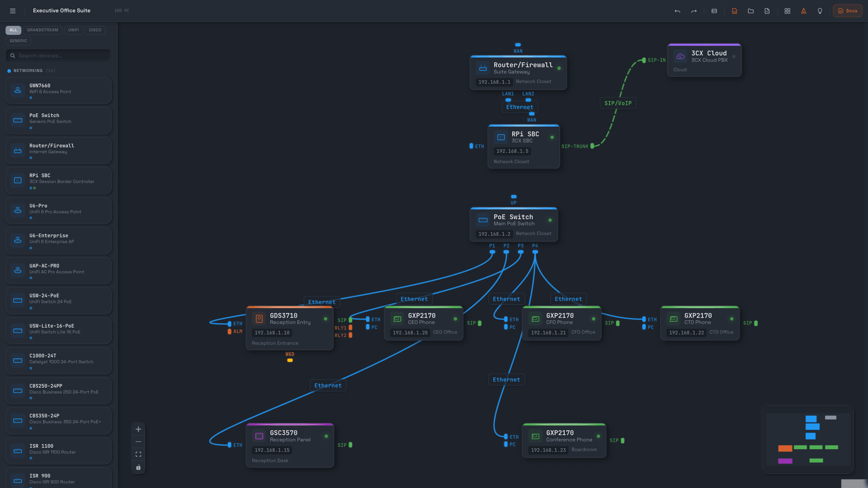868x488 pixels.
Task: Click the redo arrow icon
Action: [x=694, y=11]
